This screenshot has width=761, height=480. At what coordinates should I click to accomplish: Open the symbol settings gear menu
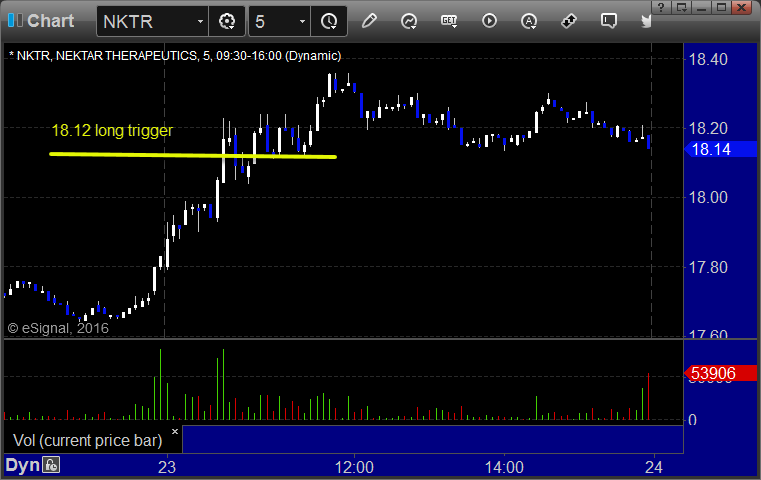(x=227, y=21)
